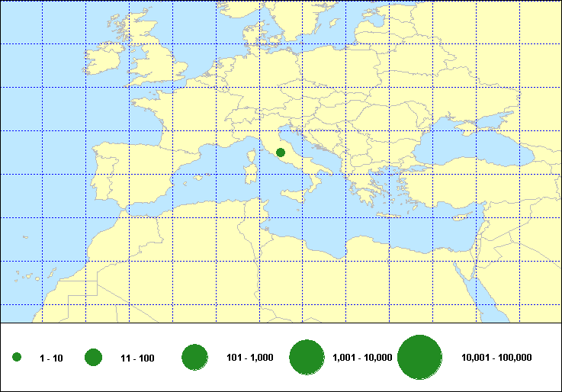Click the green data marker in central Italy
The height and width of the screenshot is (392, 562).
point(281,153)
